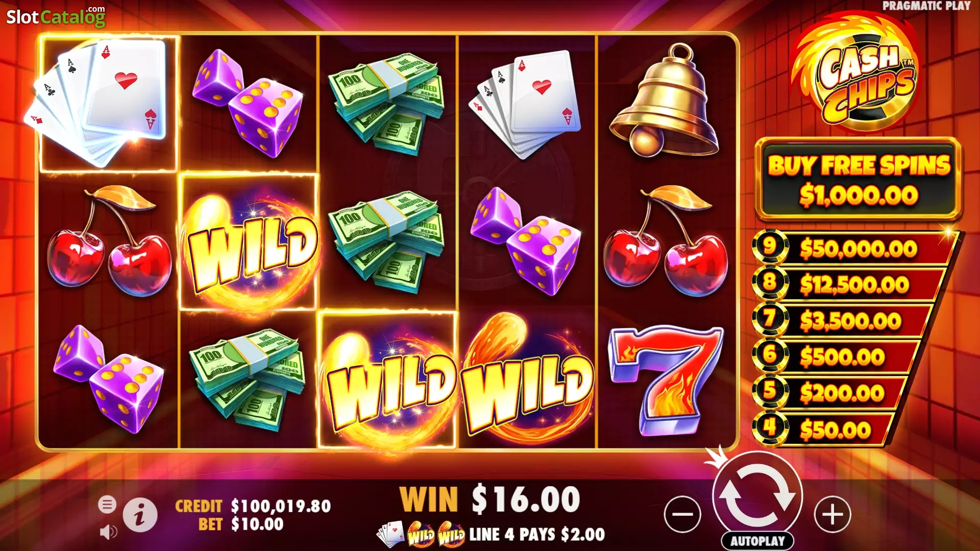Screen dimensions: 980x551
Task: Click the credit balance display
Action: click(x=253, y=506)
